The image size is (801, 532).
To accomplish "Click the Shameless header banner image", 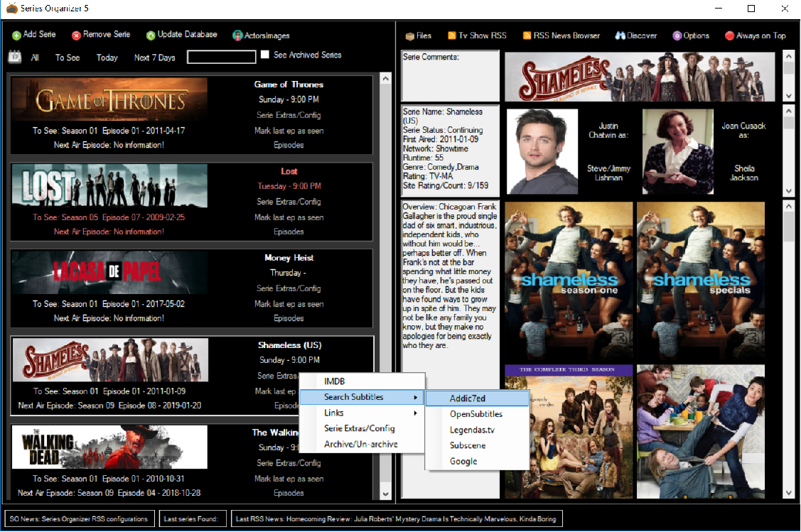I will click(640, 77).
